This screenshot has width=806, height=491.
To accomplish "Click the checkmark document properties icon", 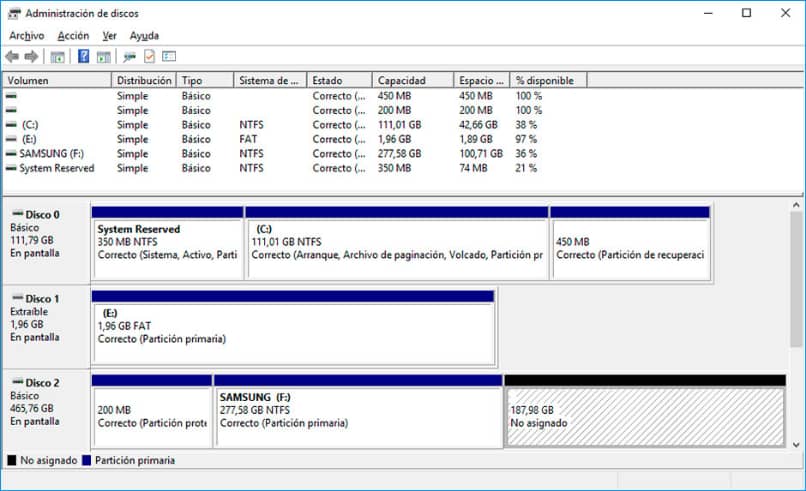I will point(149,56).
